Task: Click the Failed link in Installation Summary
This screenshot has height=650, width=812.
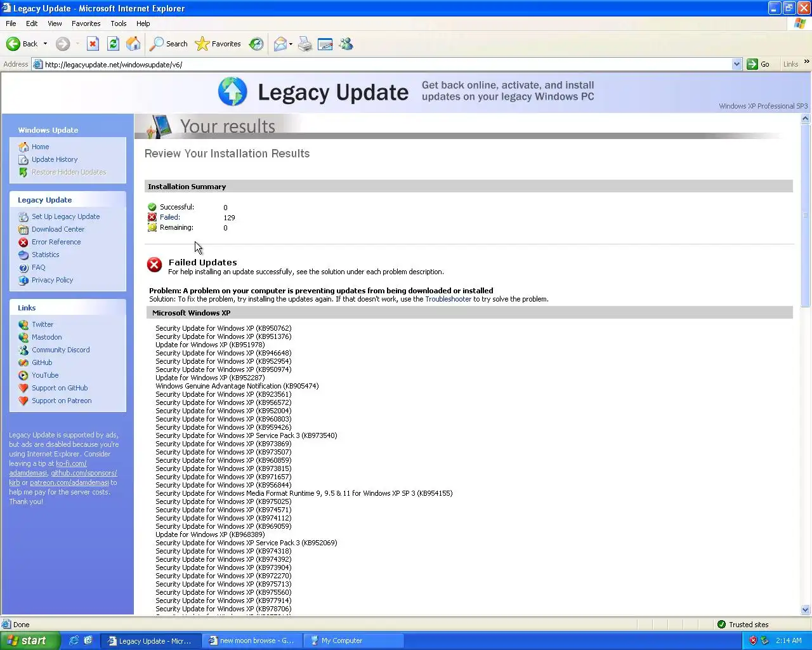Action: pyautogui.click(x=169, y=217)
